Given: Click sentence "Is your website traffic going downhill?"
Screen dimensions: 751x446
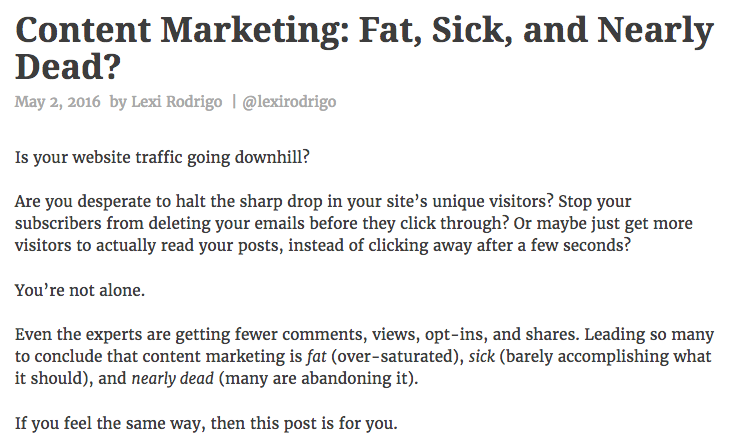Looking at the screenshot, I should (x=162, y=157).
